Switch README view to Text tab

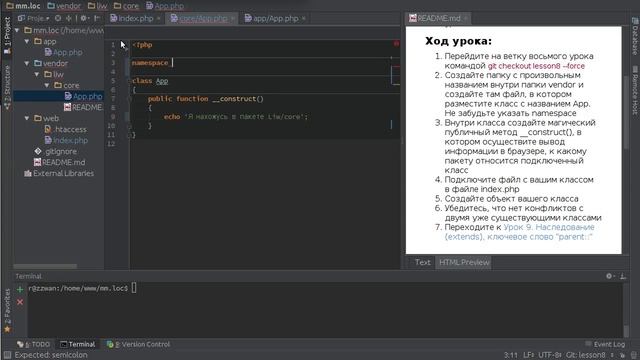(422, 262)
